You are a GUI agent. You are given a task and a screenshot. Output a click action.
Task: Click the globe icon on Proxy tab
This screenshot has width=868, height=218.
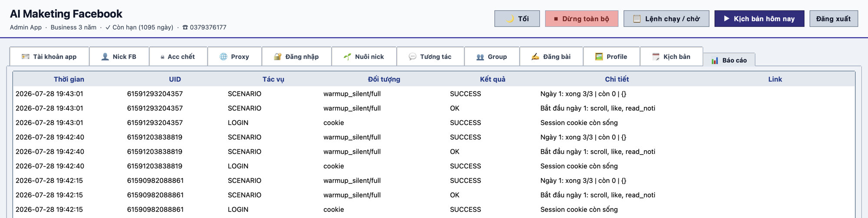click(224, 56)
